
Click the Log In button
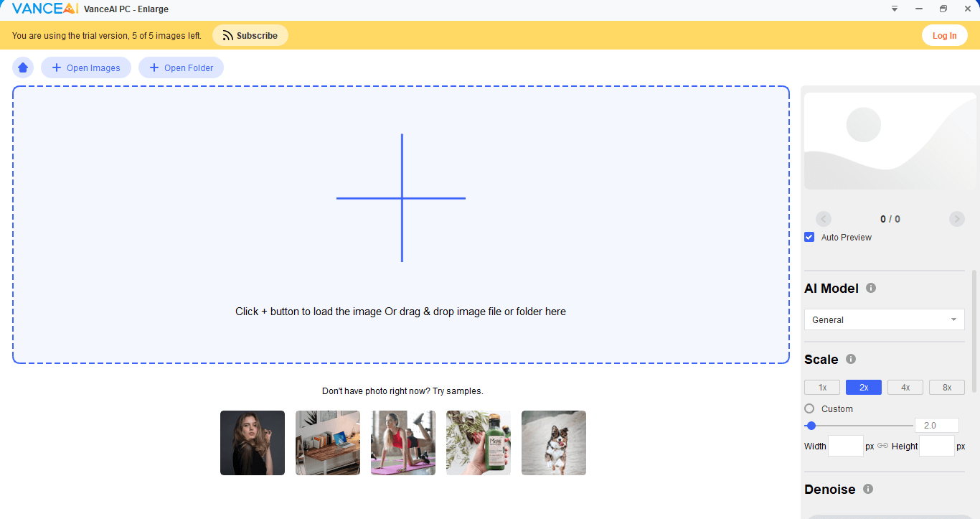coord(944,34)
